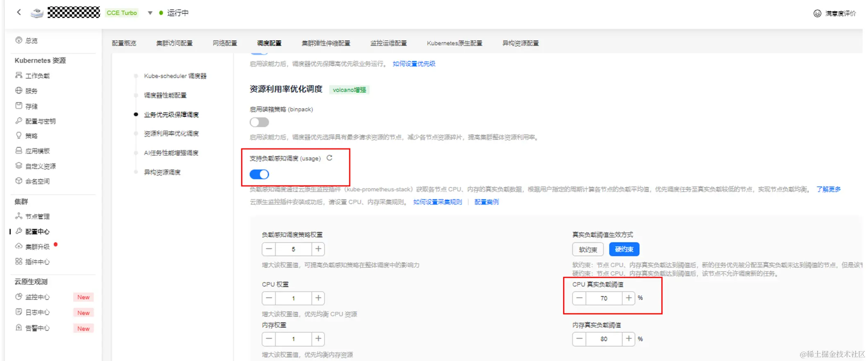Switch to the 监控运维配置 tab
Screen dimensions: 868x361
(x=388, y=43)
